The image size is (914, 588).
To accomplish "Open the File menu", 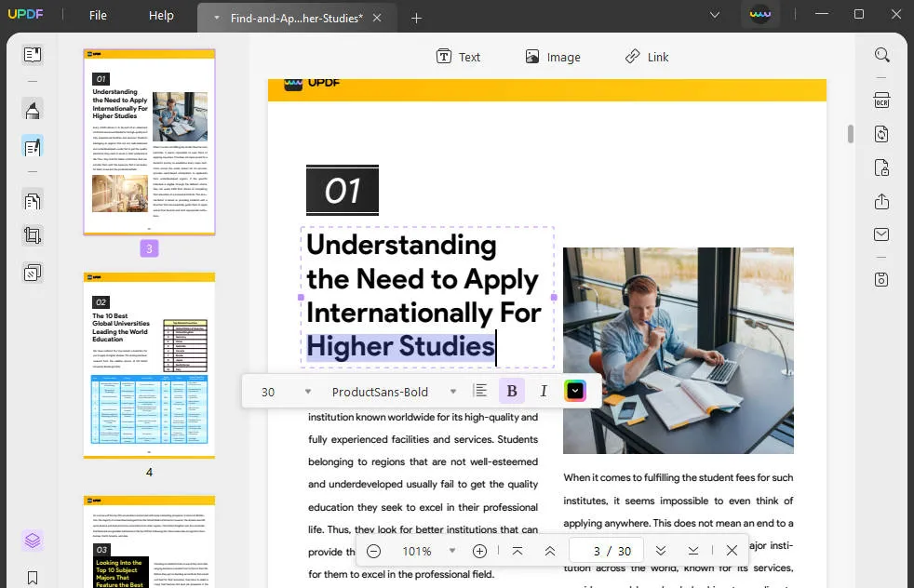I will pos(97,15).
